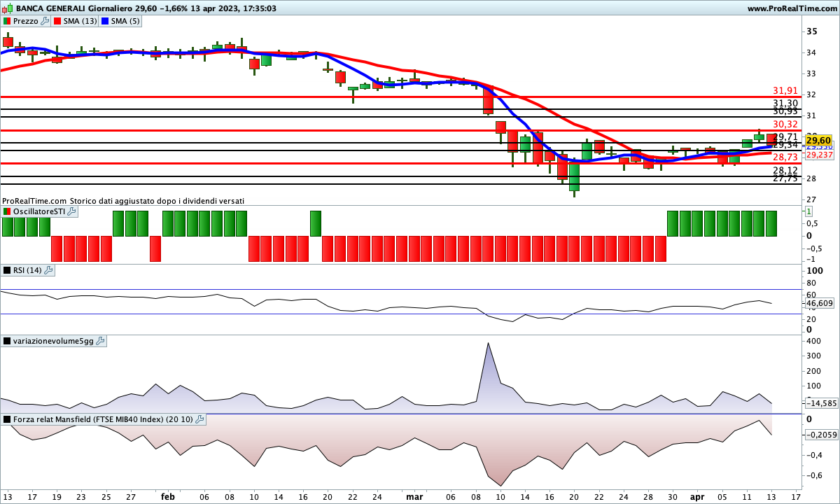
Task: Click the 'mar' month label on time axis
Action: pyautogui.click(x=414, y=496)
